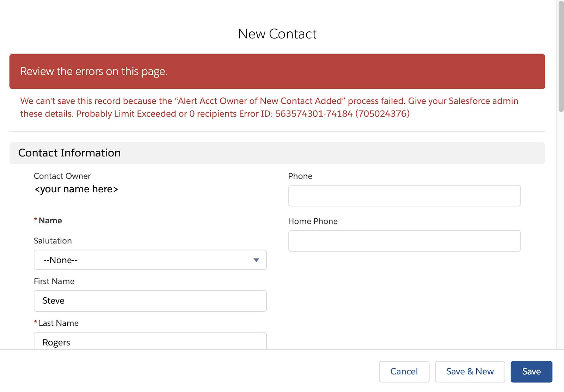
Task: Click the First Name label
Action: point(54,281)
